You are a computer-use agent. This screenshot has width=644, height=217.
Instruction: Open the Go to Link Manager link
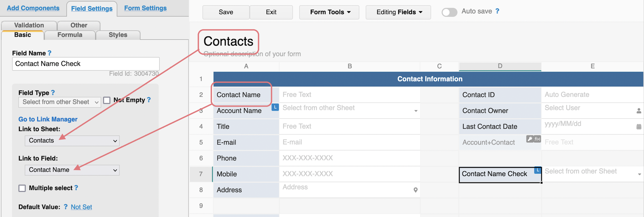pyautogui.click(x=48, y=119)
